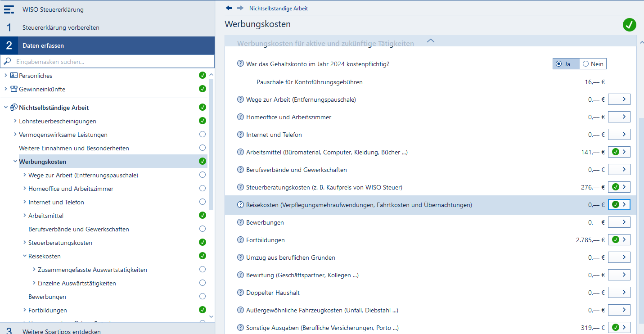Open Arbeitsmittel details button with 141 €
The height and width of the screenshot is (334, 644).
click(619, 152)
